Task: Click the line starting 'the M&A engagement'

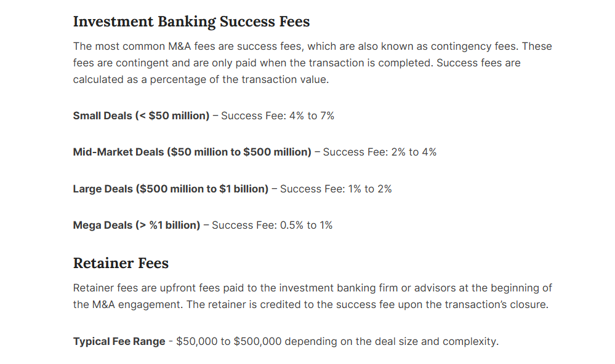Action: coord(311,305)
